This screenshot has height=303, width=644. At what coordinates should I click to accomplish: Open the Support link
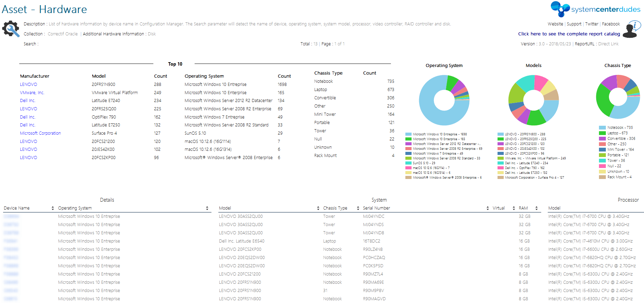point(574,24)
